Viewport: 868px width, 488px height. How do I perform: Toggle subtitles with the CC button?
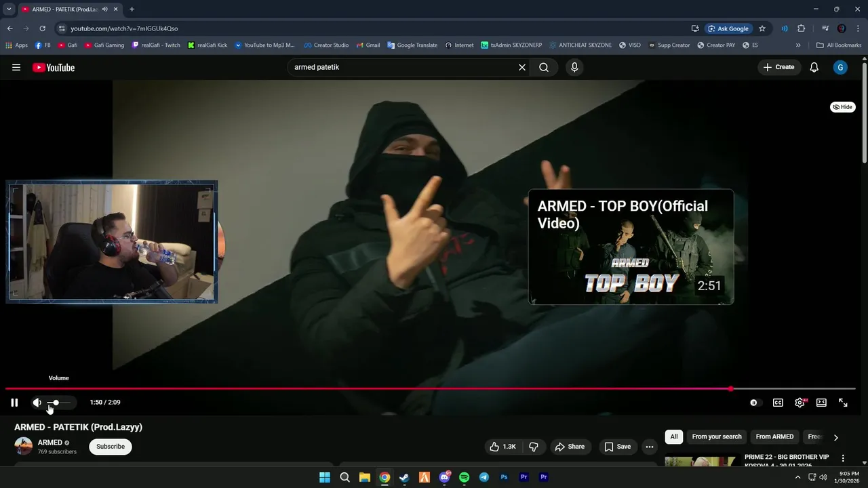coord(778,403)
